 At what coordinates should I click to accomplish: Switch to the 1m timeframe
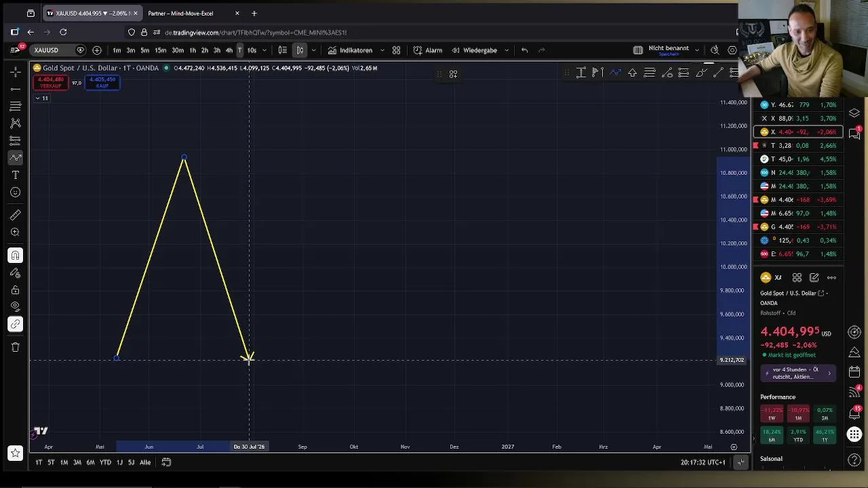pyautogui.click(x=117, y=50)
